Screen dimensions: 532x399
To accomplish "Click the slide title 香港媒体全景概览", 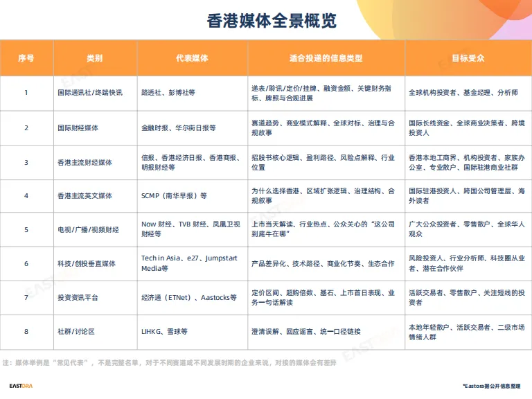I will coord(272,21).
